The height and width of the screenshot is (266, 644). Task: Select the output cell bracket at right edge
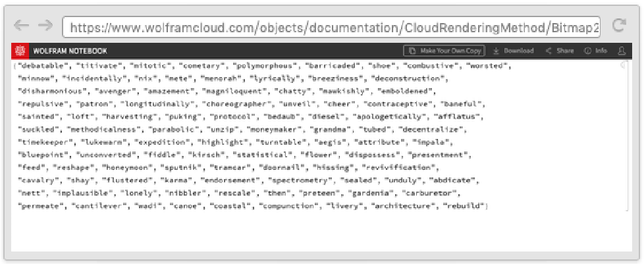pos(624,66)
